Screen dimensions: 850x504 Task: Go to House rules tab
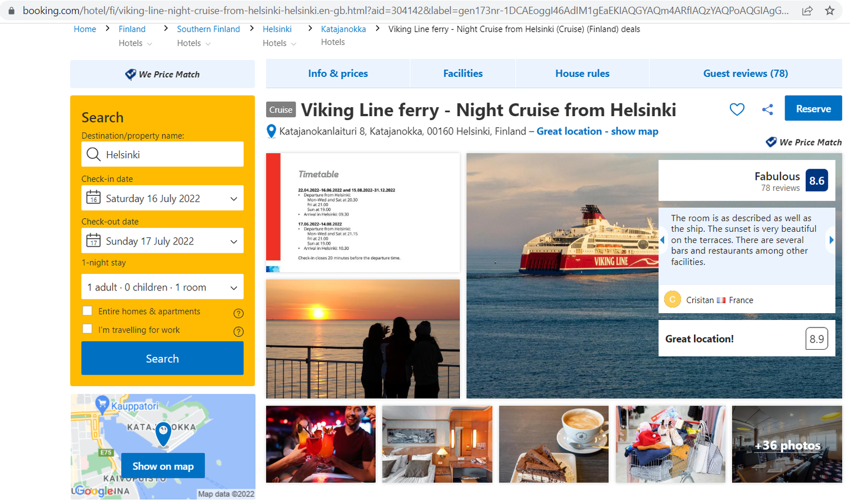(x=582, y=74)
